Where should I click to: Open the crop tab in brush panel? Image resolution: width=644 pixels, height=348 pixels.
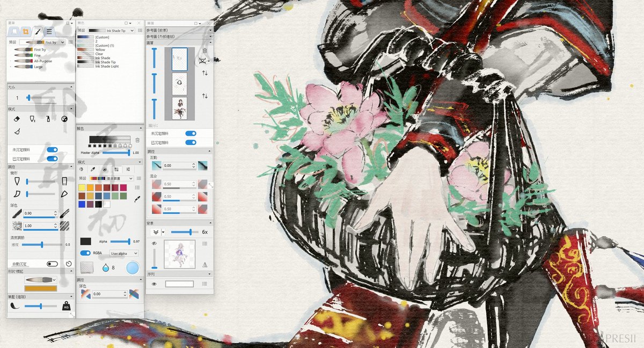pyautogui.click(x=25, y=32)
